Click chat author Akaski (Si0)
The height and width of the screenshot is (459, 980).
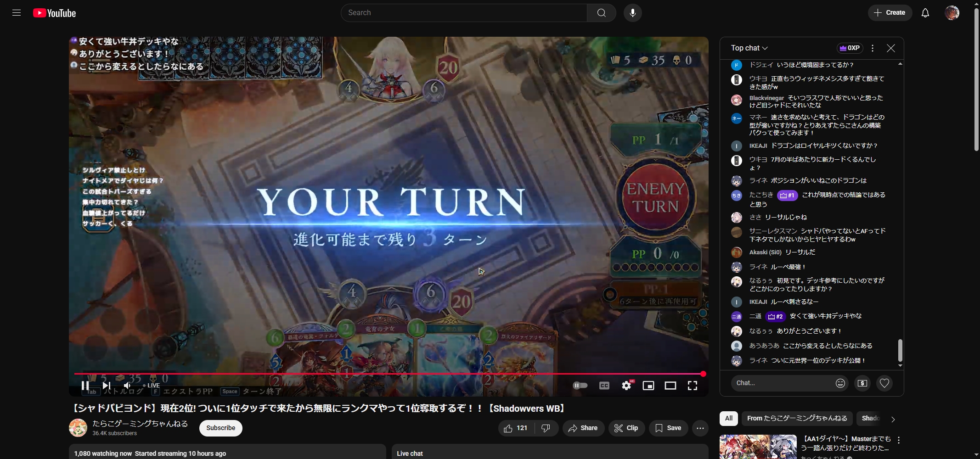[765, 252]
